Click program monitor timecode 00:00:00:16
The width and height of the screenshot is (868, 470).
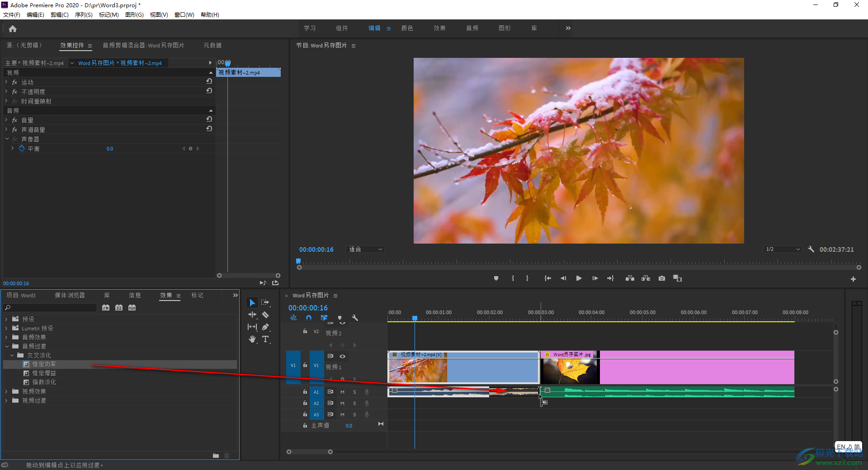[x=316, y=249]
